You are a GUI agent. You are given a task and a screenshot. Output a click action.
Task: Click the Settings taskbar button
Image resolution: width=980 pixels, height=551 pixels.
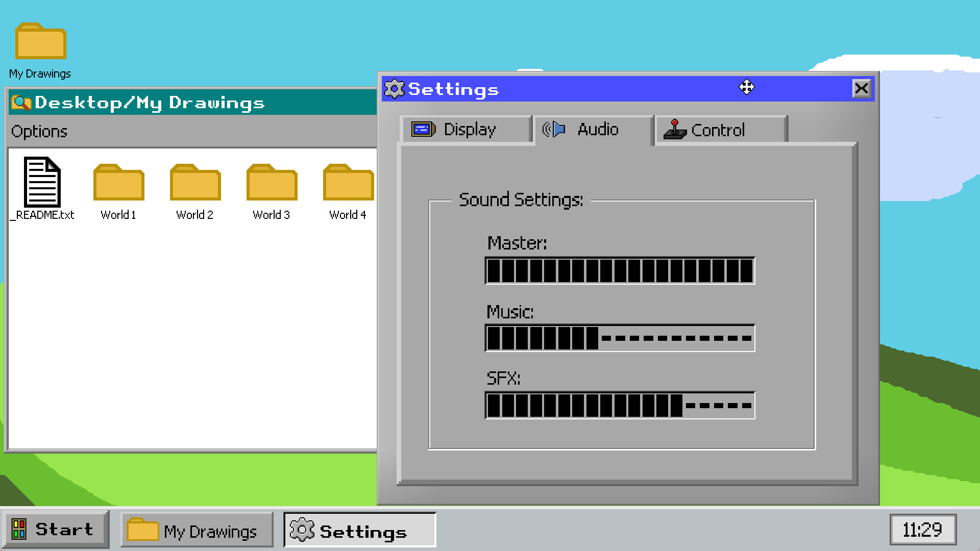pyautogui.click(x=359, y=531)
